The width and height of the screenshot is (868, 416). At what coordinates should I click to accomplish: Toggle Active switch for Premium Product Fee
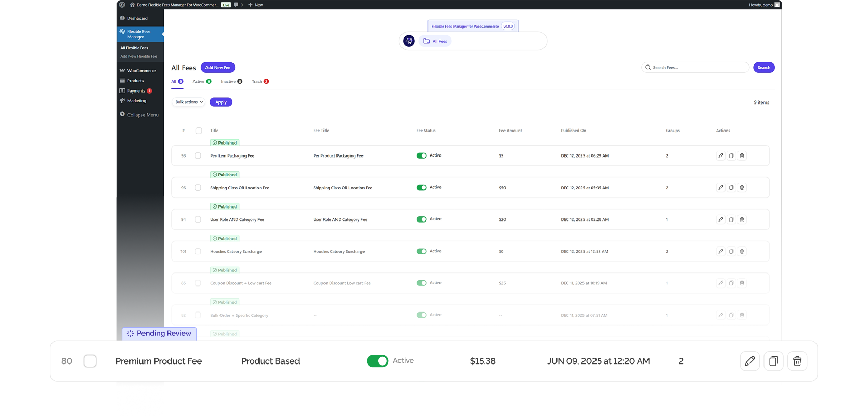(378, 361)
